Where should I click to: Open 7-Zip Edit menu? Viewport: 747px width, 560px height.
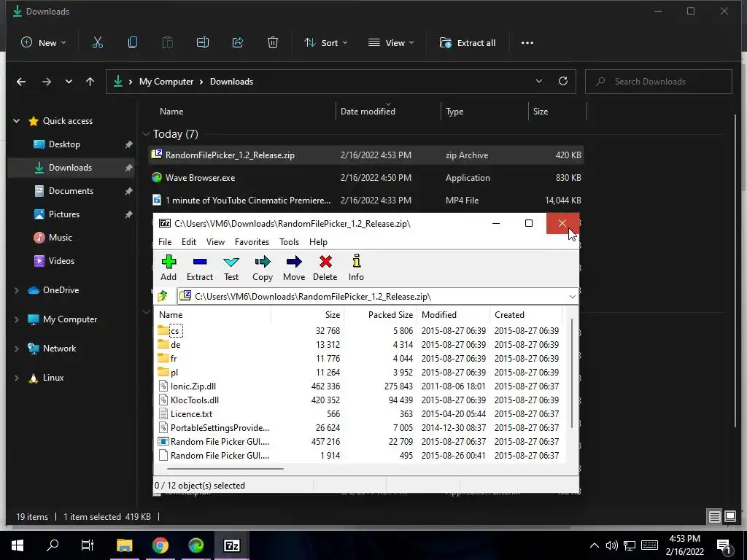click(x=189, y=242)
